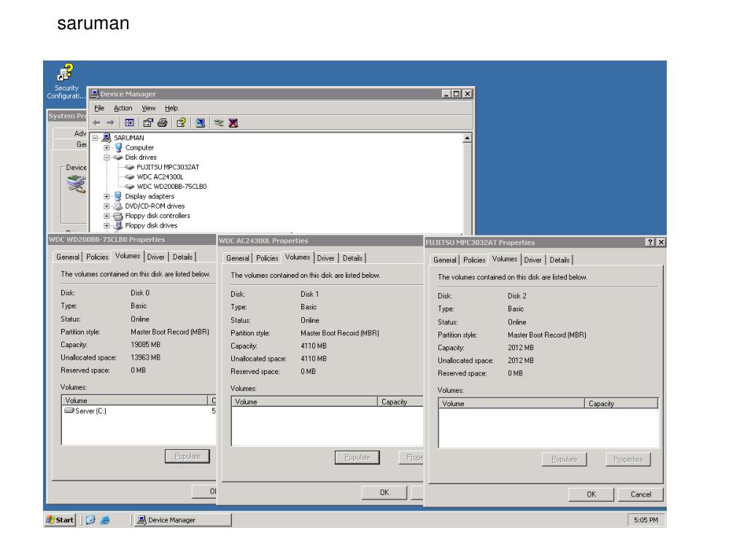Click the Disk drives category icon
Screen dimensions: 747x560
[x=117, y=157]
